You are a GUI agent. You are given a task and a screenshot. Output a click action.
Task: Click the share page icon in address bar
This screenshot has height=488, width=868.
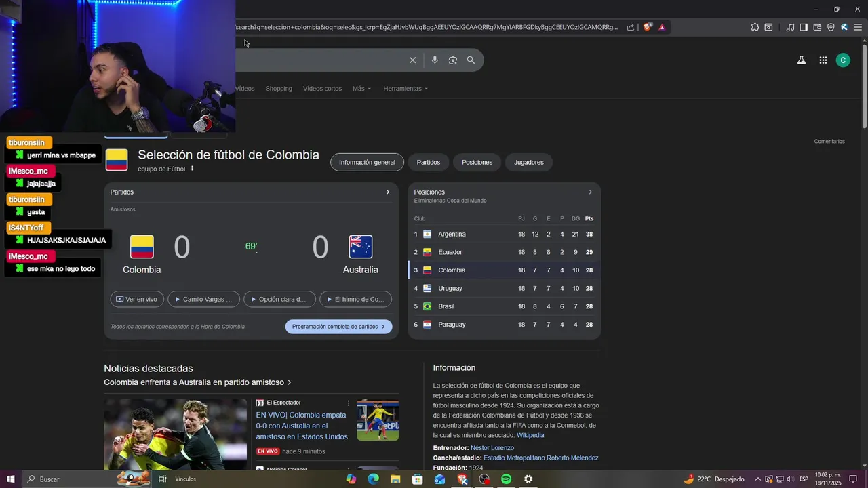pyautogui.click(x=631, y=27)
